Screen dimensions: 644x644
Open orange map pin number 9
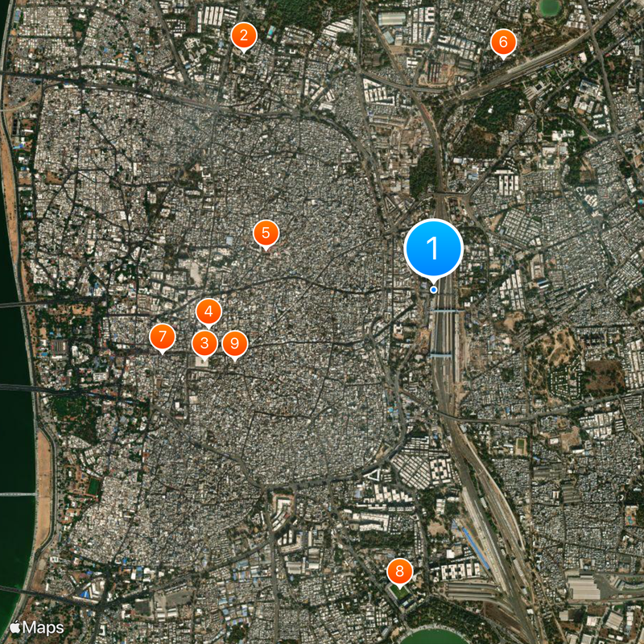(x=234, y=344)
